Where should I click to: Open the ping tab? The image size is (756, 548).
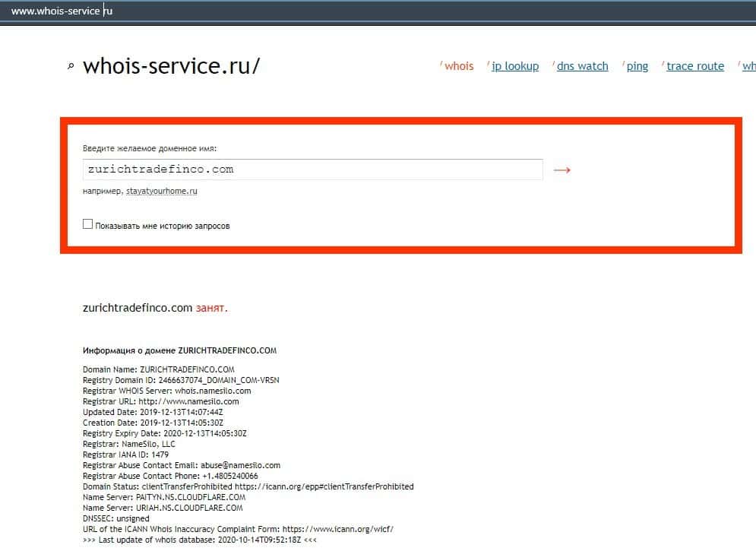pos(637,66)
